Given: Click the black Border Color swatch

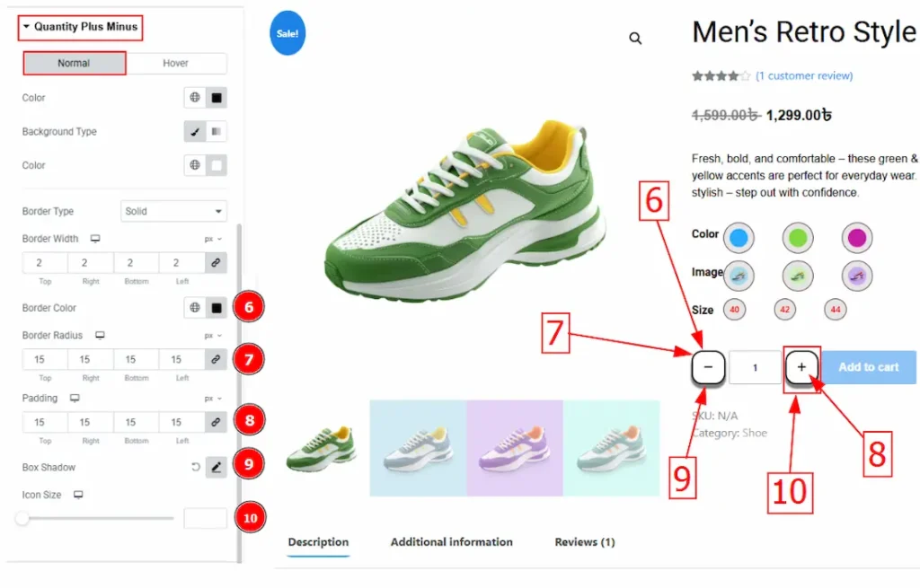Looking at the screenshot, I should (x=216, y=308).
